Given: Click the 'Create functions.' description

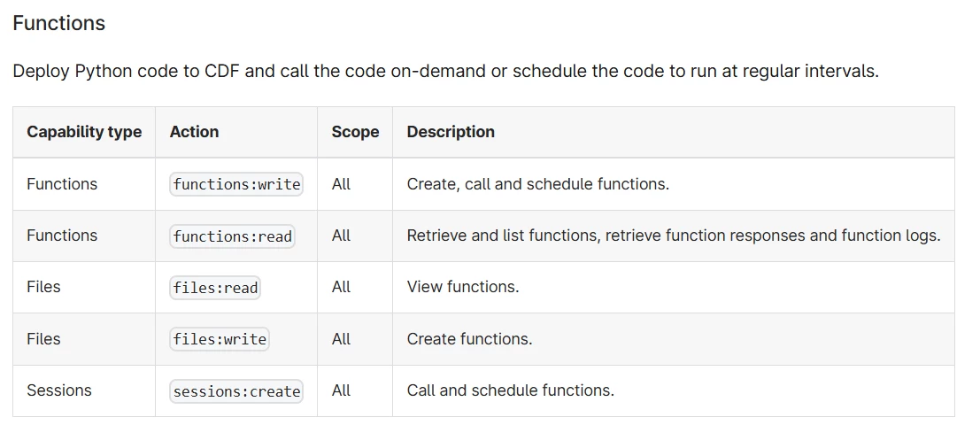Looking at the screenshot, I should click(x=469, y=339).
